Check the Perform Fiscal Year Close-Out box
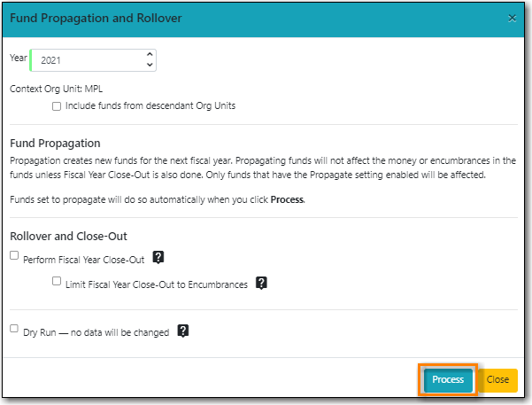532x405 pixels. [14, 256]
